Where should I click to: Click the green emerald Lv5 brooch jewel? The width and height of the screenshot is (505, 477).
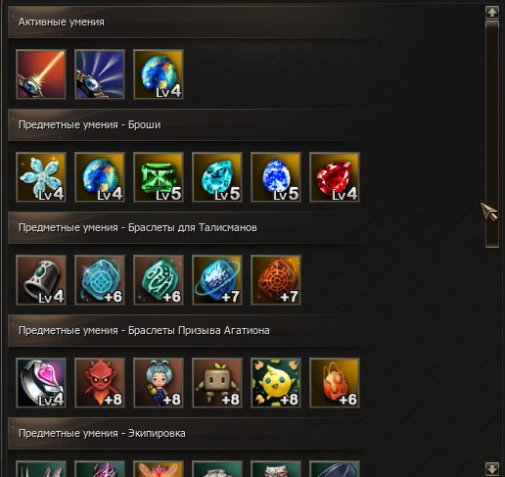[x=158, y=177]
